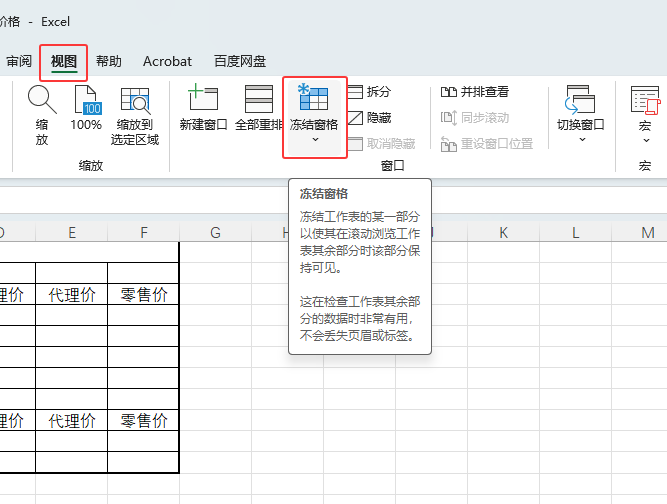
Task: Click 重设窗口位置 reset window position
Action: [x=487, y=144]
